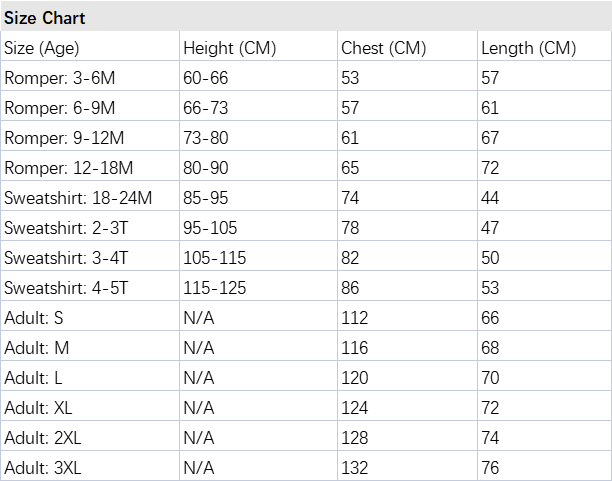Click the Sweatshirt: 4-5T size cell
The height and width of the screenshot is (481, 612).
pos(66,288)
